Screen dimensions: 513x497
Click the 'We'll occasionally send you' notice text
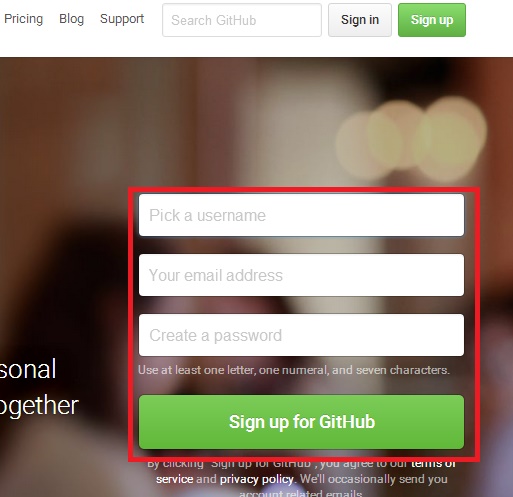373,479
